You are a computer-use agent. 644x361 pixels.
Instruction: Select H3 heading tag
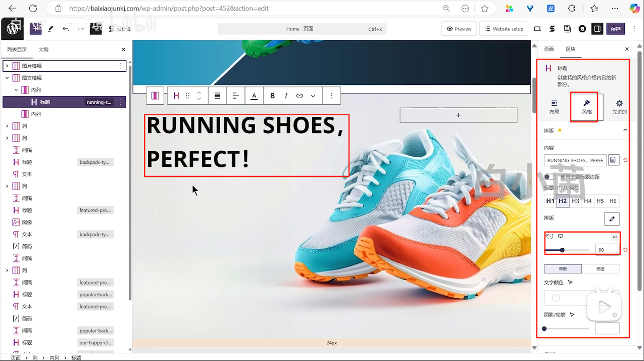[x=575, y=201]
